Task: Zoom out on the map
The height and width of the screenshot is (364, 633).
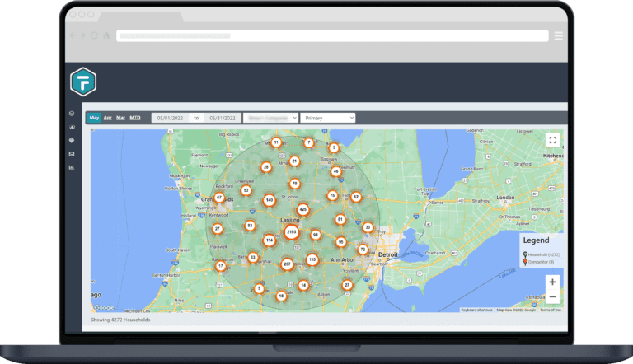Action: pos(552,296)
